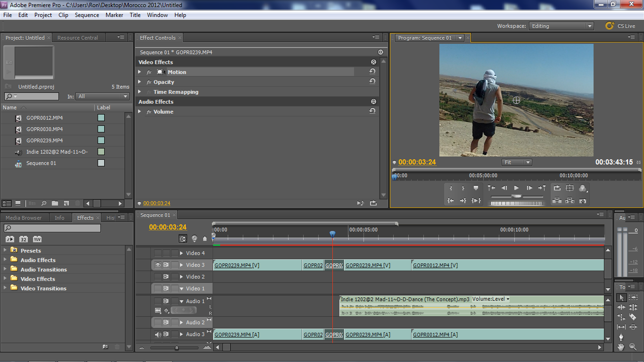Open the Project panel In: All dropdown
The height and width of the screenshot is (362, 644).
(102, 96)
